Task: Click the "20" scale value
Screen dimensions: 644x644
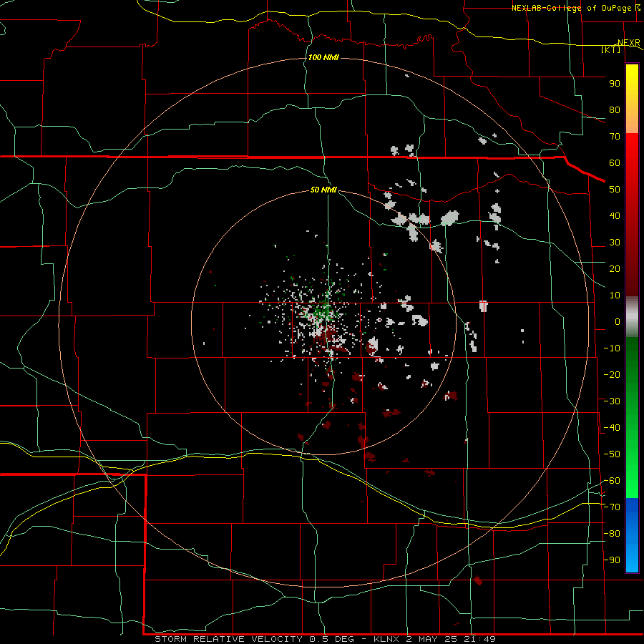Action: click(615, 268)
